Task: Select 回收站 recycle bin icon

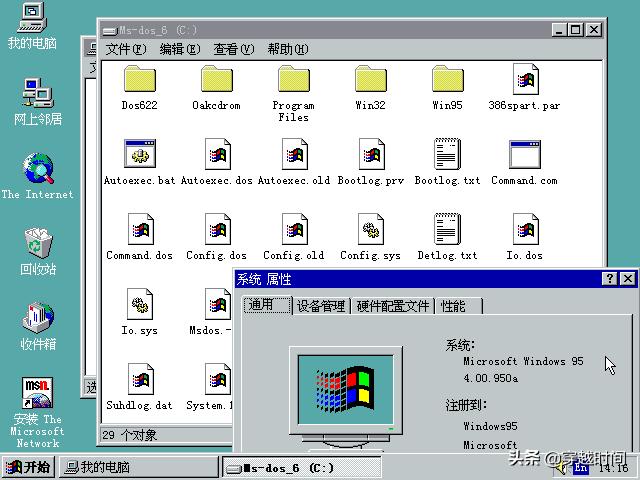Action: click(38, 243)
